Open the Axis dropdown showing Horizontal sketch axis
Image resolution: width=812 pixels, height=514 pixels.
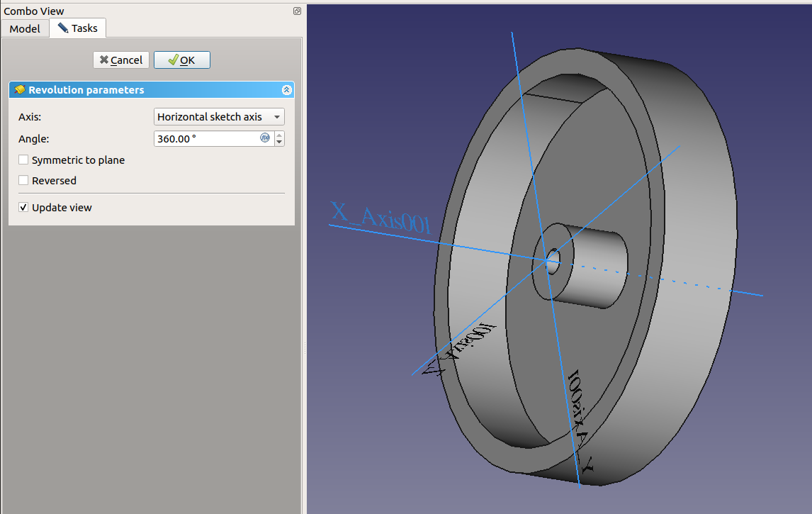pyautogui.click(x=219, y=117)
